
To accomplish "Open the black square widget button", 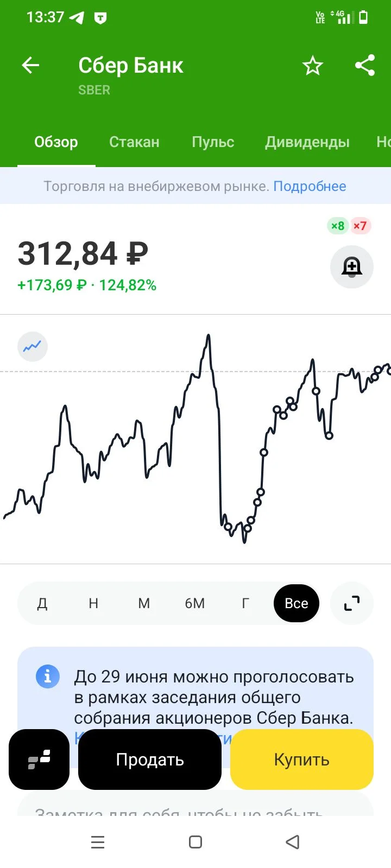I will (39, 759).
